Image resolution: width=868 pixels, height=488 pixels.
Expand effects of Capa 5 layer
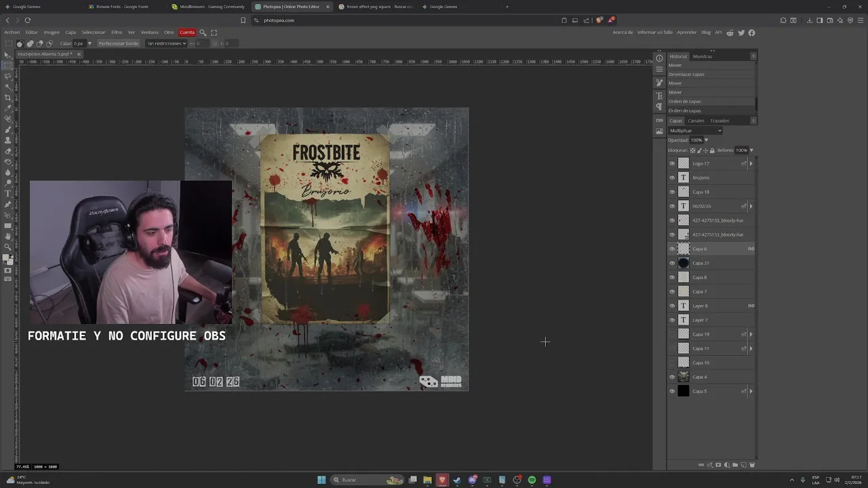click(751, 391)
